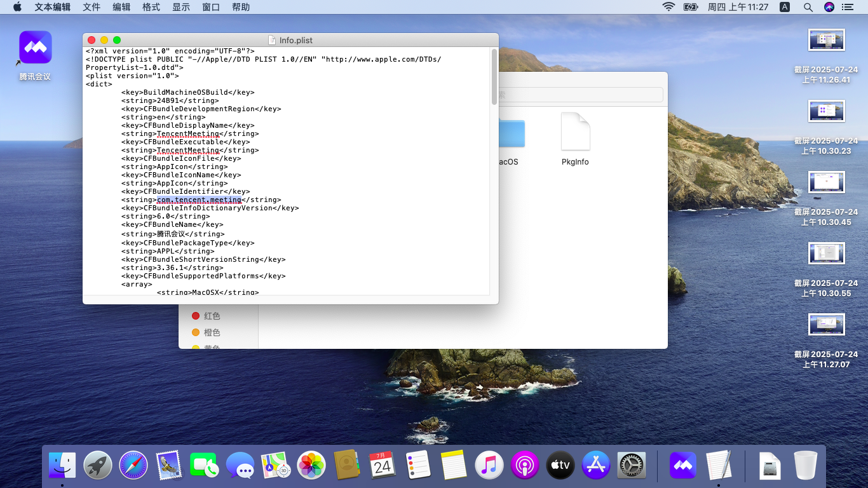This screenshot has height=488, width=868.
Task: Click APPL string line
Action: tap(168, 251)
